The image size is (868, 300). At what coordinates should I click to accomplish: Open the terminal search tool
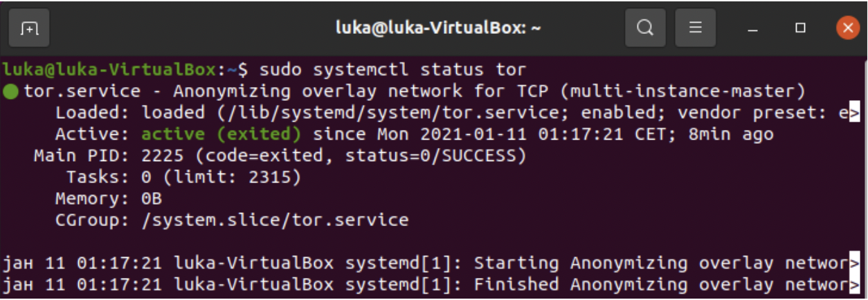click(x=645, y=28)
